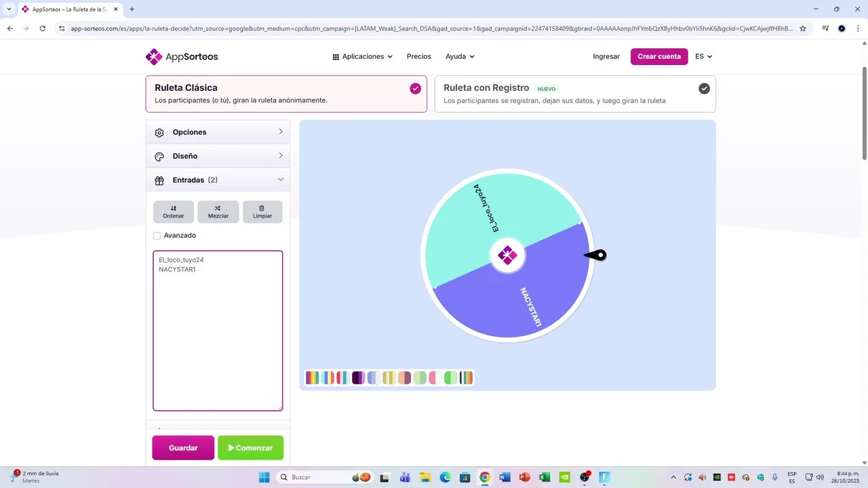
Task: Open Microsoft Word from the taskbar
Action: (x=505, y=477)
